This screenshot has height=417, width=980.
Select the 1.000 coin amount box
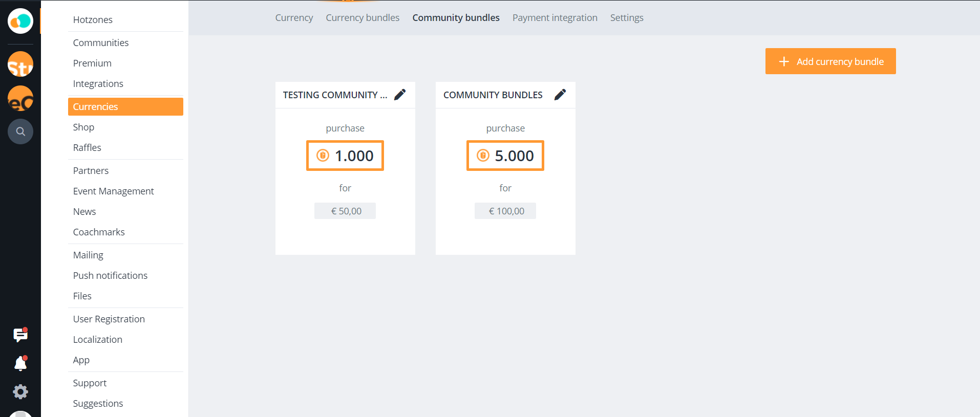345,156
